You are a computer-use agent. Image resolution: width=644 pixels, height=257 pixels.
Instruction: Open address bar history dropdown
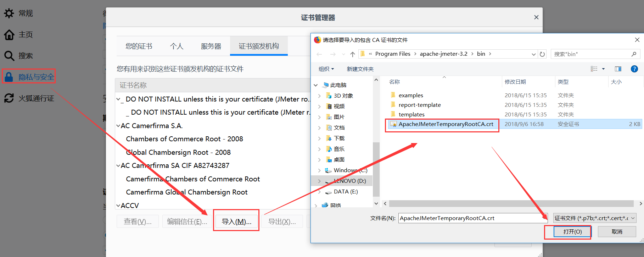click(x=533, y=54)
